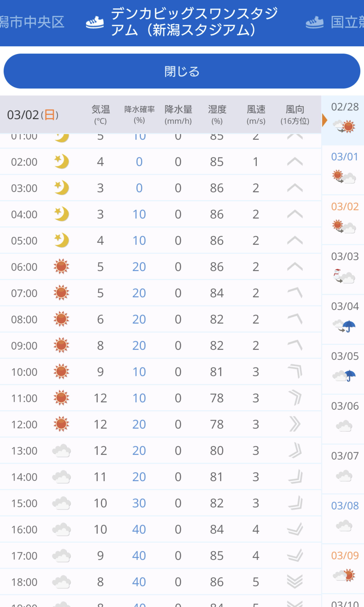Tap the 08:00 time label

point(24,319)
